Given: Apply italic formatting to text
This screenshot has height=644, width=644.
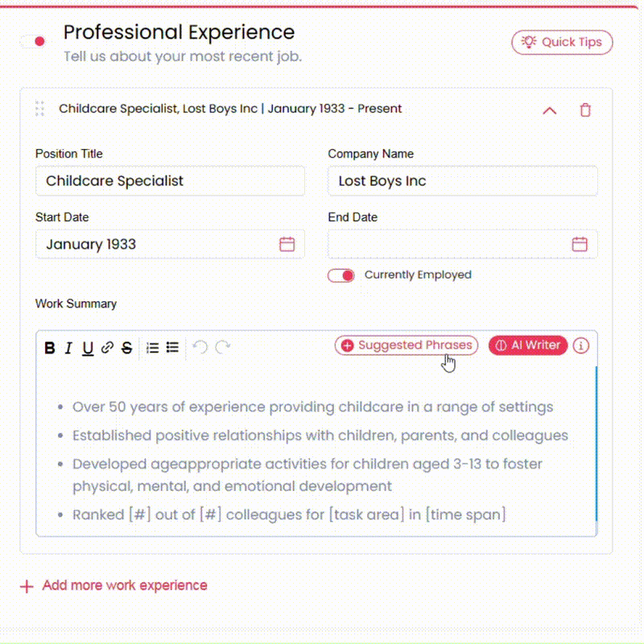Looking at the screenshot, I should [68, 348].
